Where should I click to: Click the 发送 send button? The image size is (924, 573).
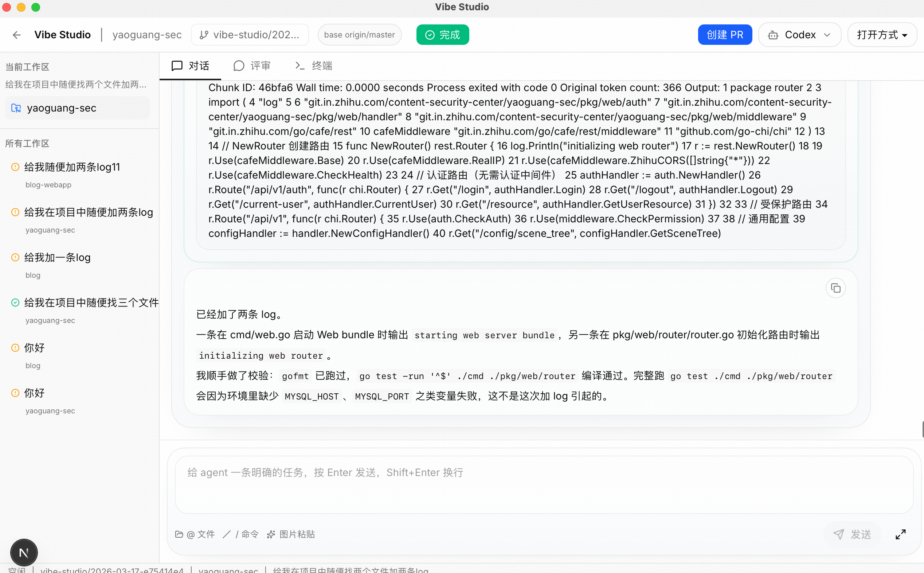tap(852, 534)
